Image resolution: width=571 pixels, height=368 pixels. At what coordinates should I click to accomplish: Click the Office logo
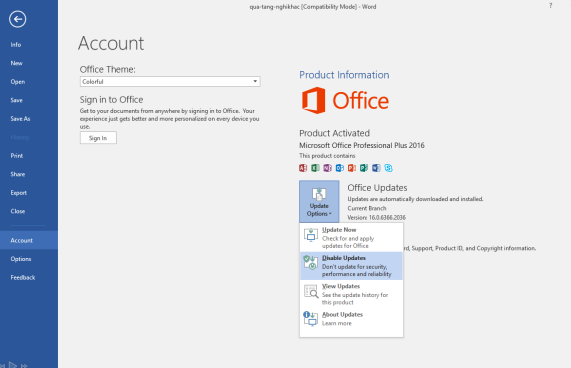pos(345,100)
